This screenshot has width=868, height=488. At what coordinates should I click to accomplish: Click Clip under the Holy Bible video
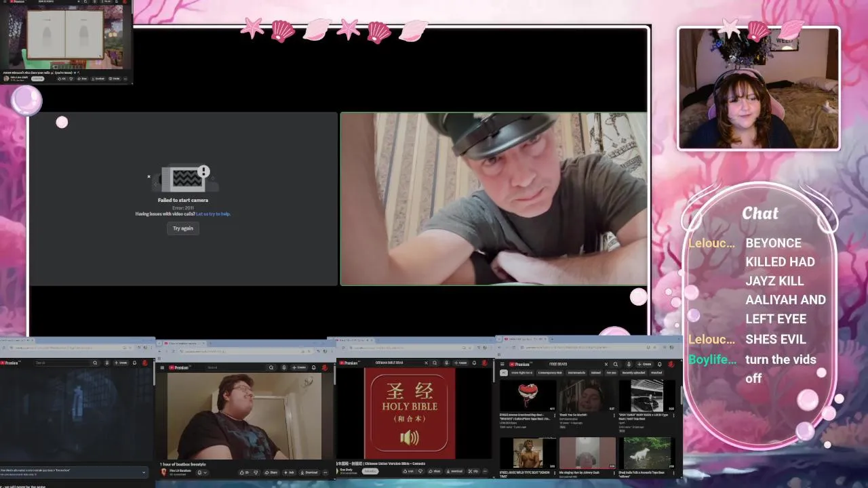point(473,471)
